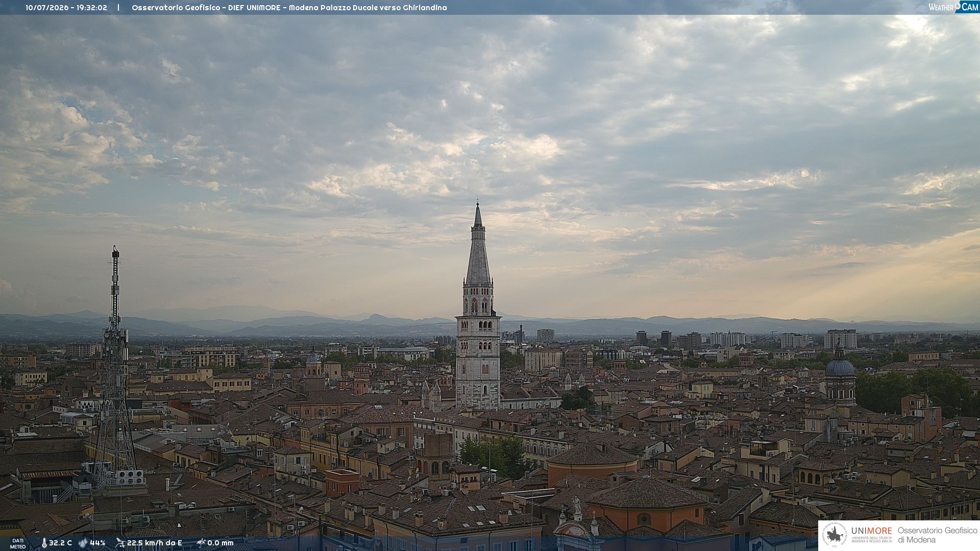Click the UNIMORE university seal emblem
Viewport: 980px width, 551px height.
(x=835, y=535)
